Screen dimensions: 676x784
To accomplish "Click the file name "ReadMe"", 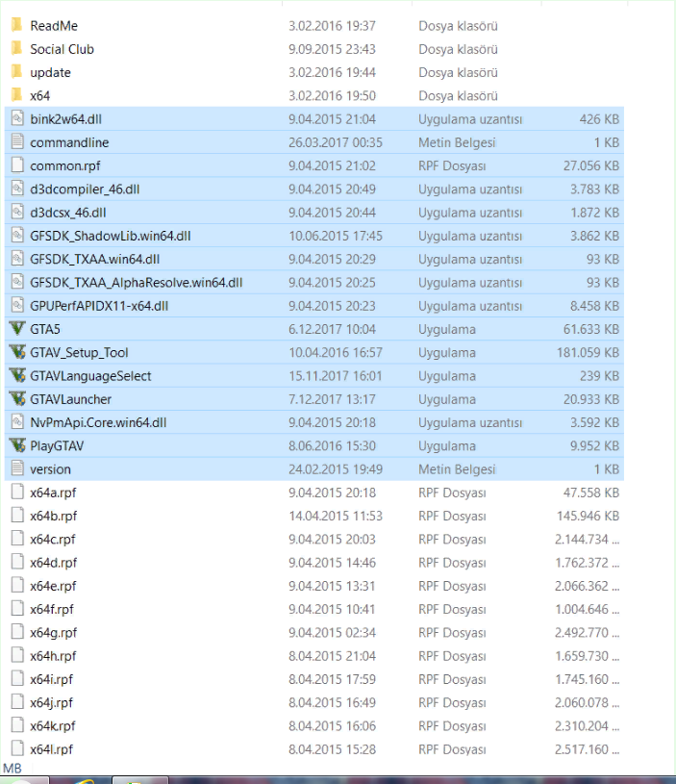I will [x=54, y=26].
